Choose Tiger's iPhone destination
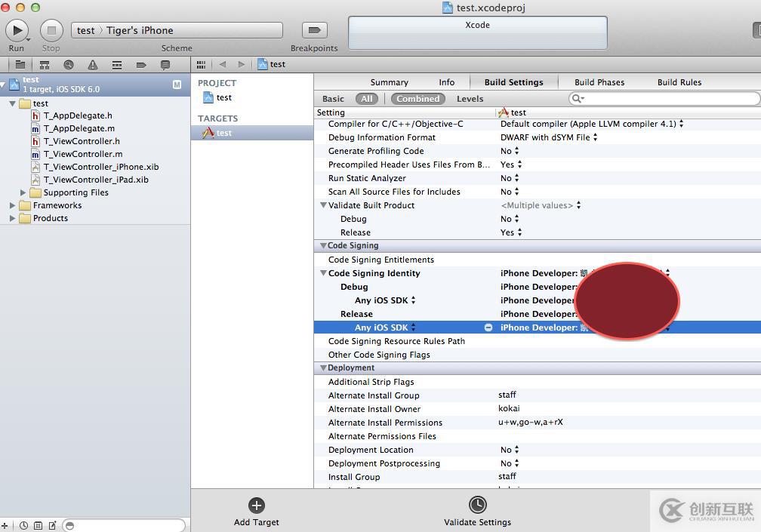The image size is (761, 532). coord(140,30)
